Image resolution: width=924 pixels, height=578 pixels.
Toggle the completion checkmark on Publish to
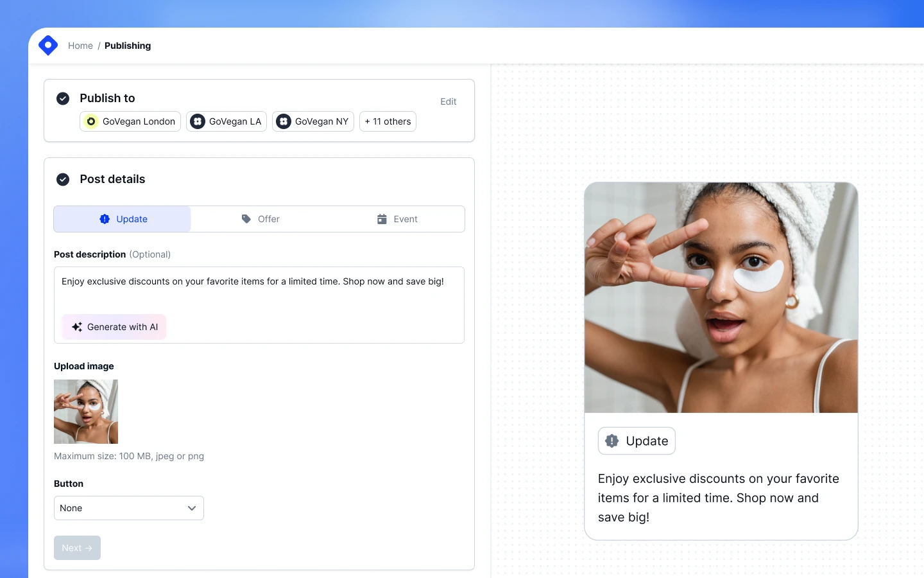(63, 98)
